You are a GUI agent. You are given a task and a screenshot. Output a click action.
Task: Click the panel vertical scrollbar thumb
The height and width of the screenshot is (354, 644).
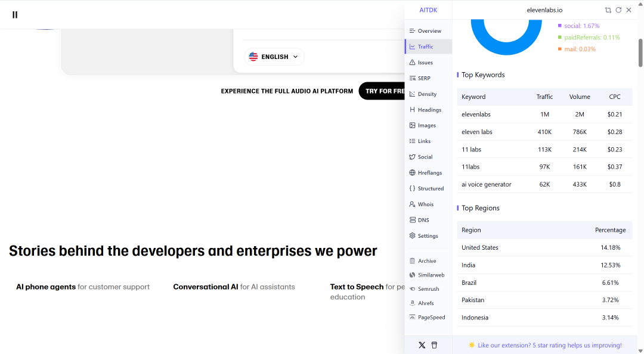click(640, 52)
